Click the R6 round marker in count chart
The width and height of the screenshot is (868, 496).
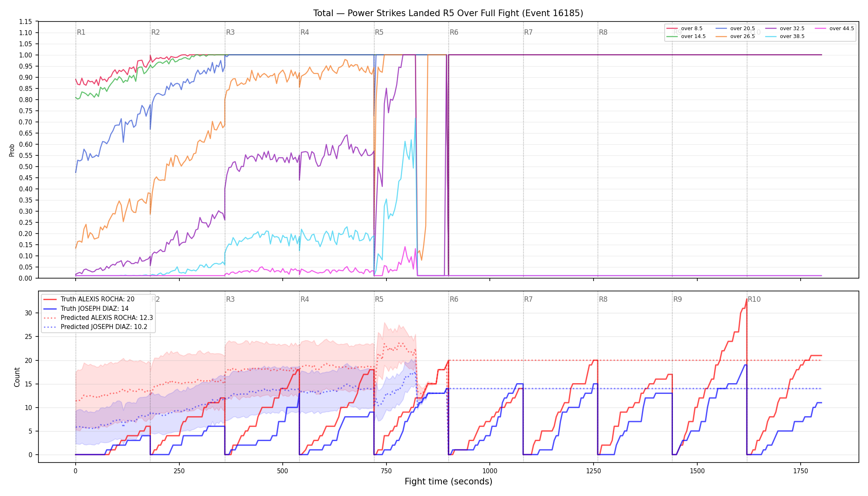click(x=454, y=299)
